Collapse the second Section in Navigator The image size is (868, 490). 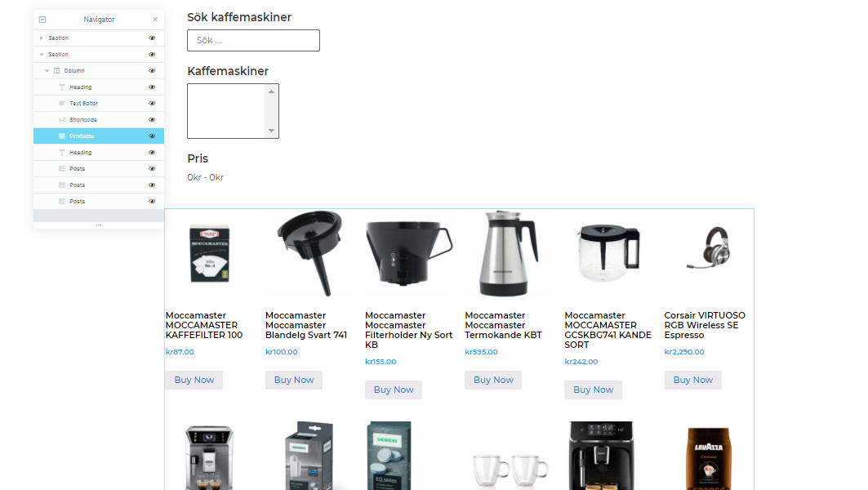click(42, 54)
